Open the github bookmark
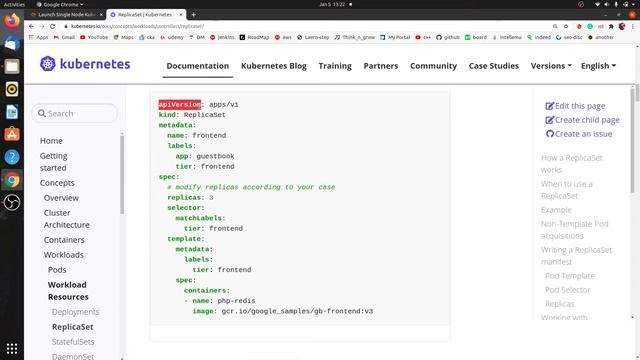 pos(447,37)
